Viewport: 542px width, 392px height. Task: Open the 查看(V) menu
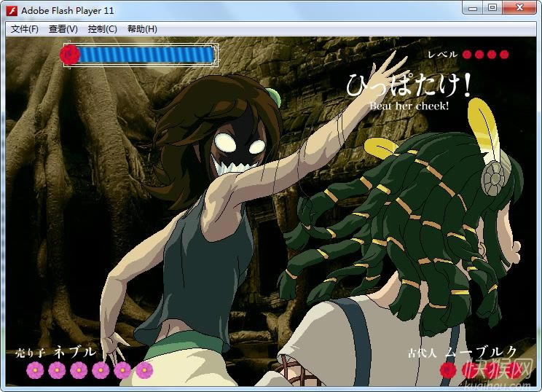[63, 29]
